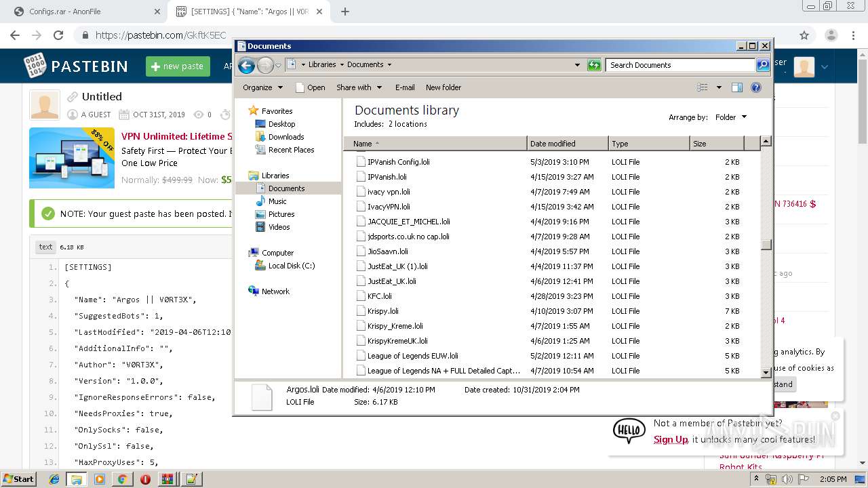
Task: Toggle the preview pane icon
Action: (x=737, y=87)
